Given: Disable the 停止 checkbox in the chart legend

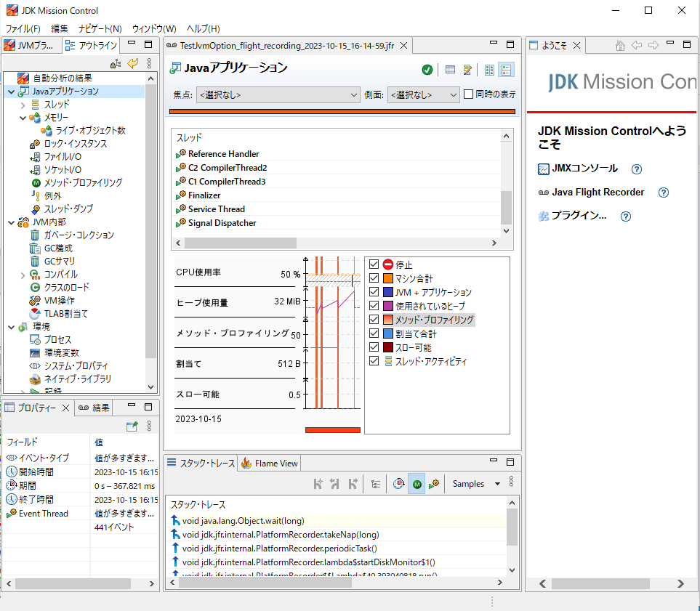Looking at the screenshot, I should coord(374,264).
